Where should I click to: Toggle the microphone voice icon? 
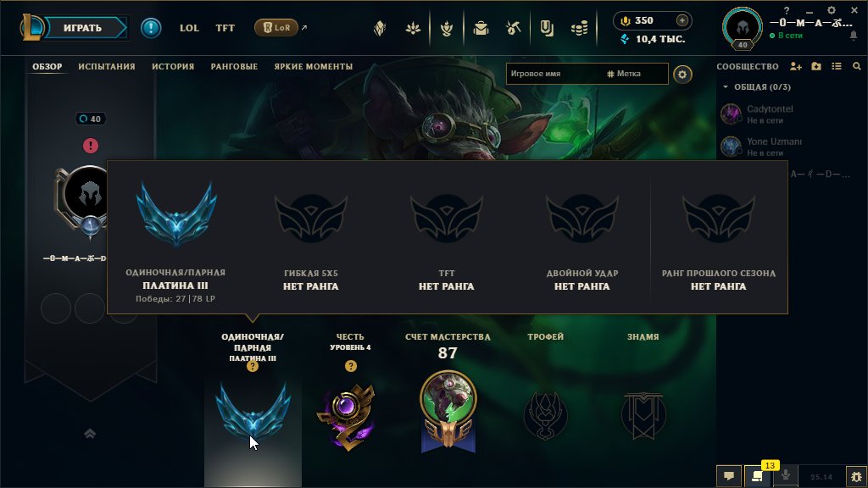point(786,475)
